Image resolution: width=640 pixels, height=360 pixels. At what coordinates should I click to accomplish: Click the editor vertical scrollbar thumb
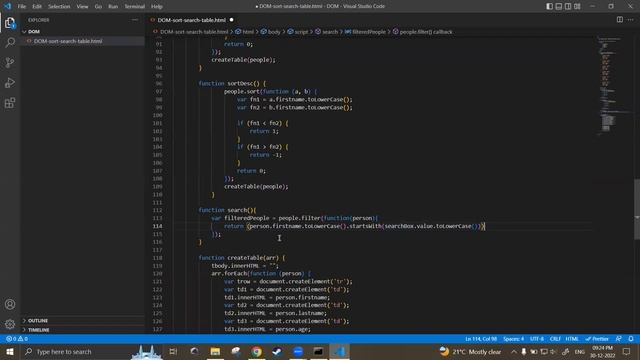click(x=637, y=209)
